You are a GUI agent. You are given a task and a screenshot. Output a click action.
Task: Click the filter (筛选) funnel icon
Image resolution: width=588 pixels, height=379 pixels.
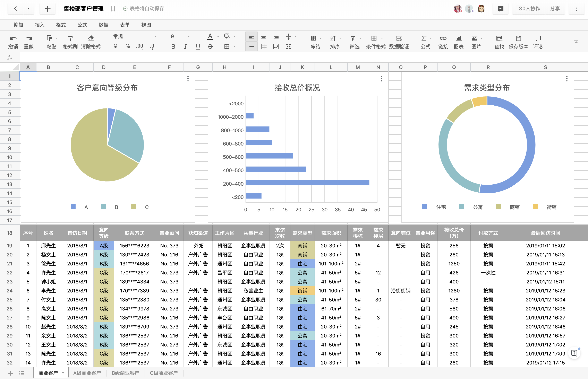(353, 38)
